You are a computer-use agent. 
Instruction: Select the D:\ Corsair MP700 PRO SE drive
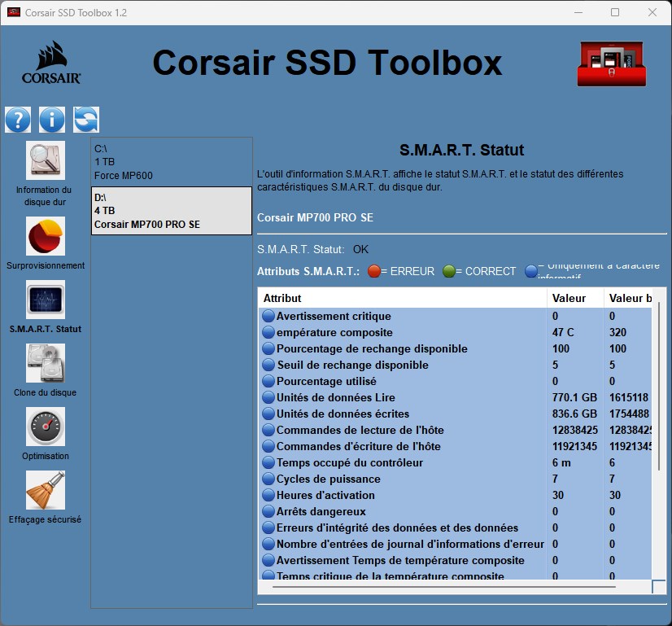click(x=172, y=211)
